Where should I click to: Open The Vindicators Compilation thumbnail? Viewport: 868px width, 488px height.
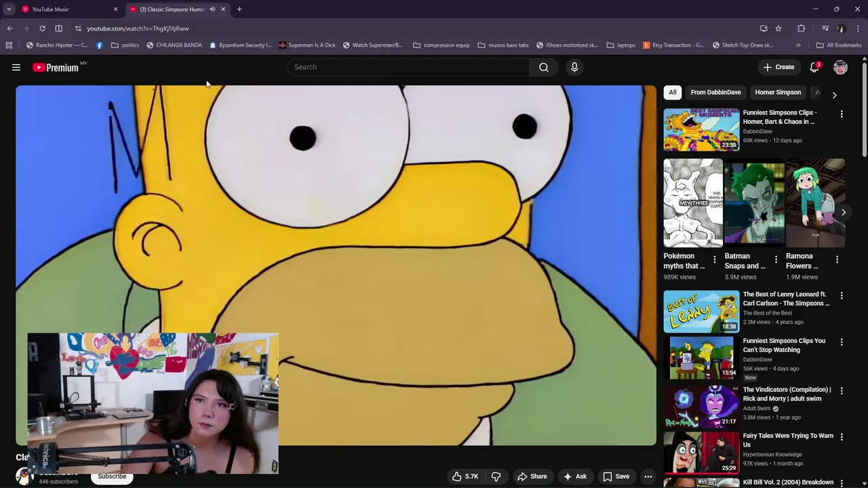[x=701, y=407]
